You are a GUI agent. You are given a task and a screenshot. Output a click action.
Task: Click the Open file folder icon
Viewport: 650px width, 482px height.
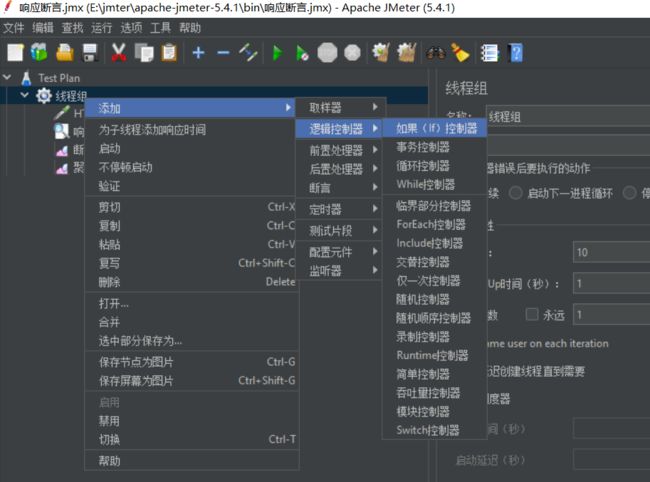pyautogui.click(x=65, y=53)
